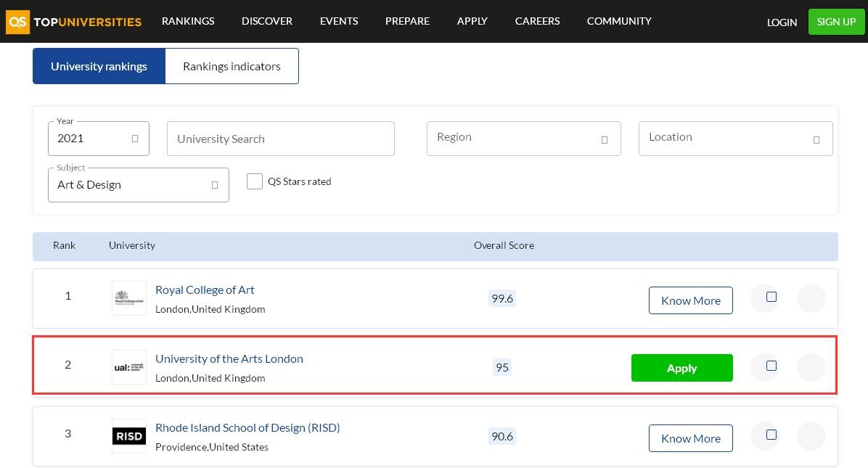The width and height of the screenshot is (868, 468).
Task: Click the green Apply button
Action: 682,368
